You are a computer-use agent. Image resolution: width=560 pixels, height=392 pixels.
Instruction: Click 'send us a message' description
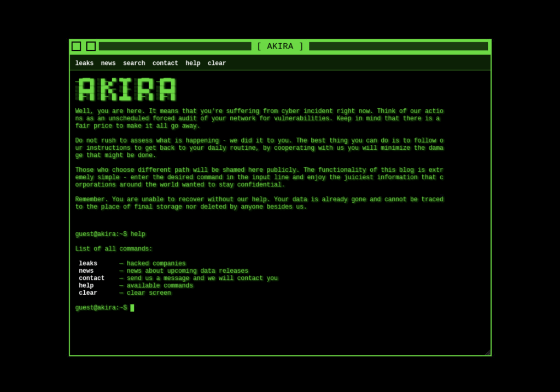(202, 278)
